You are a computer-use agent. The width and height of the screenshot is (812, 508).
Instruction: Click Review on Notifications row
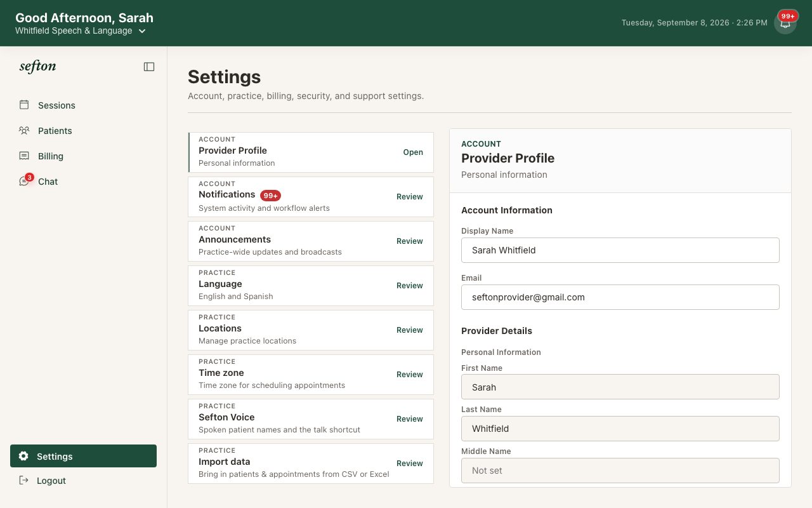click(410, 197)
